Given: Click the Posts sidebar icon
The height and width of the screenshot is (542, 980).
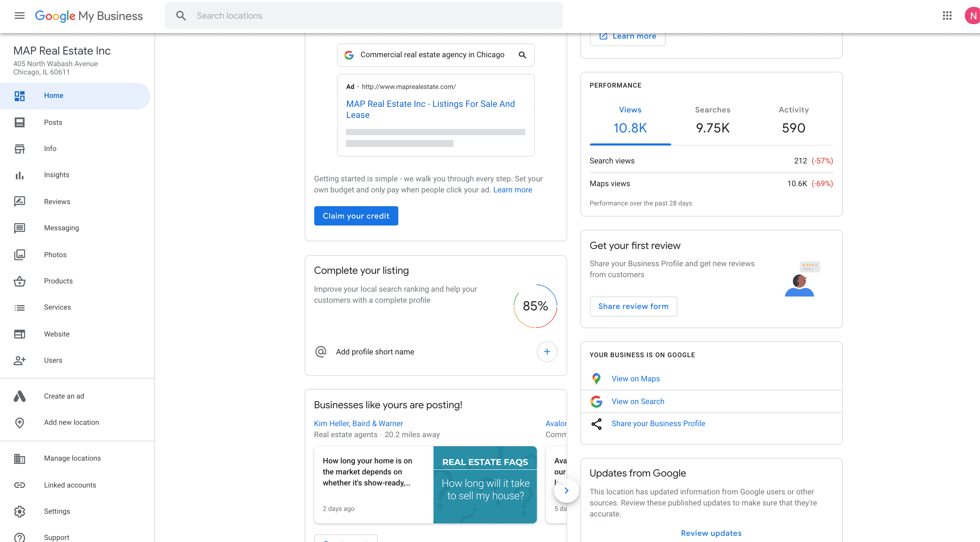Looking at the screenshot, I should [x=19, y=122].
